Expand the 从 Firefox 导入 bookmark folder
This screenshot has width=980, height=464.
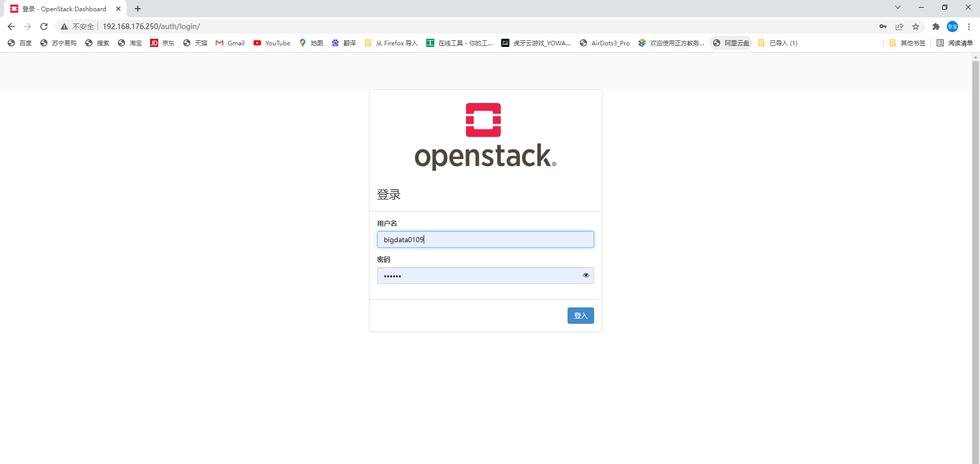(391, 43)
